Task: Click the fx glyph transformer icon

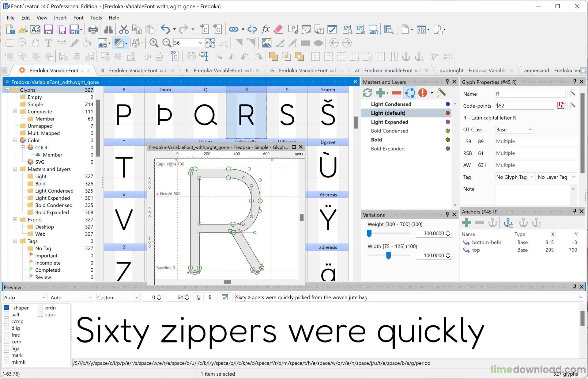Action: (265, 29)
